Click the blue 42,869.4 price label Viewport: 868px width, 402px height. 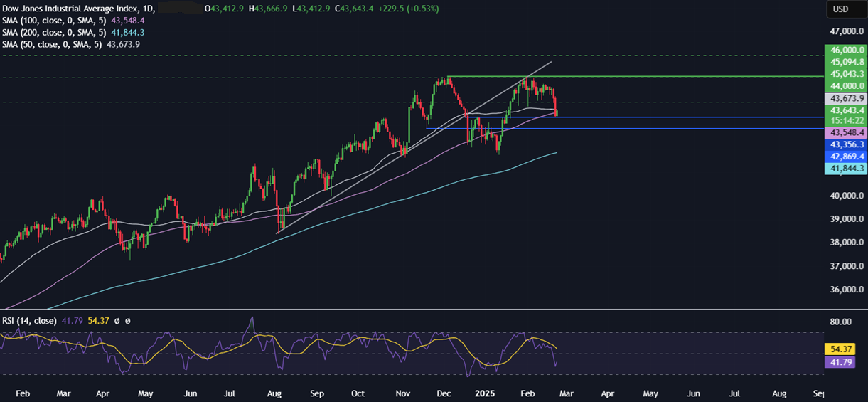(845, 157)
